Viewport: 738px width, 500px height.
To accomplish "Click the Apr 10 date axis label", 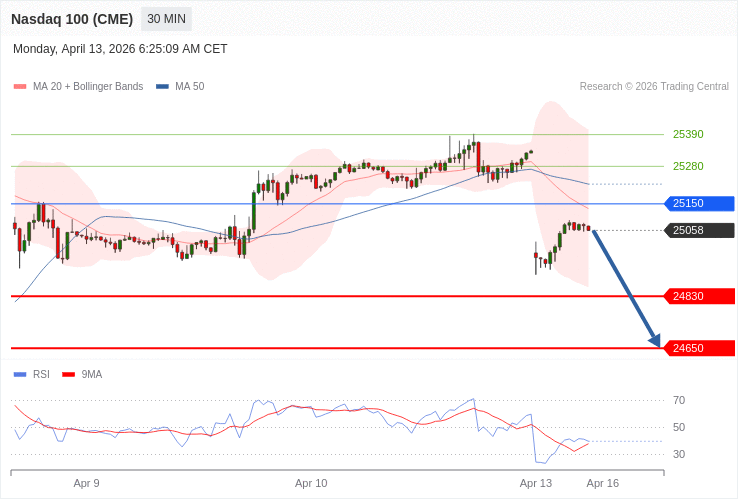I will (x=311, y=483).
